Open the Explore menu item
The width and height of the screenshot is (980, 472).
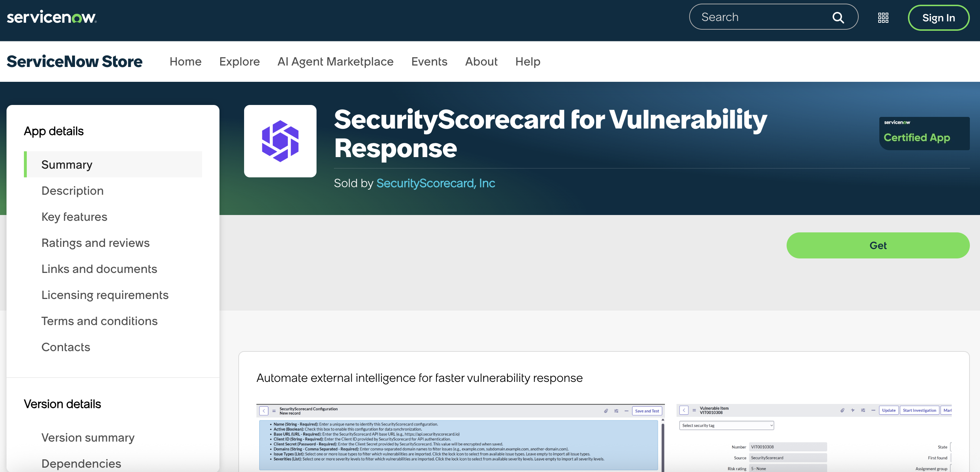[x=239, y=62]
